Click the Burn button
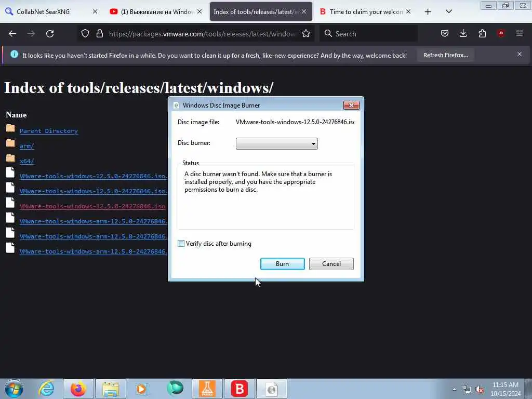Screen dimensions: 532x399 (x=282, y=264)
